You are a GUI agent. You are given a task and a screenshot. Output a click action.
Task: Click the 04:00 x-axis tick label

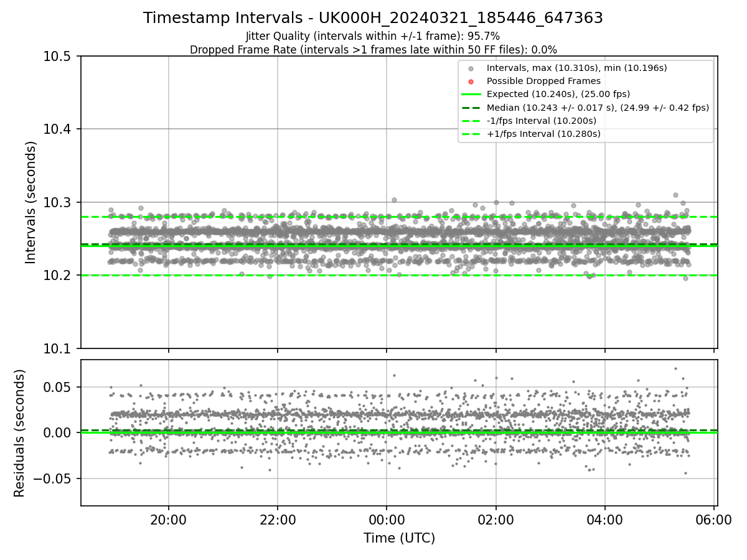[x=605, y=519]
